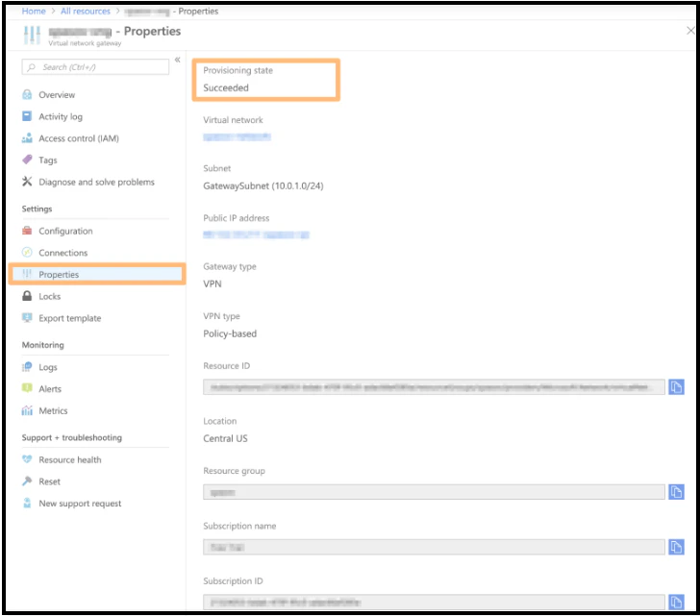Image resolution: width=700 pixels, height=616 pixels.
Task: Open Configuration settings
Action: point(65,231)
